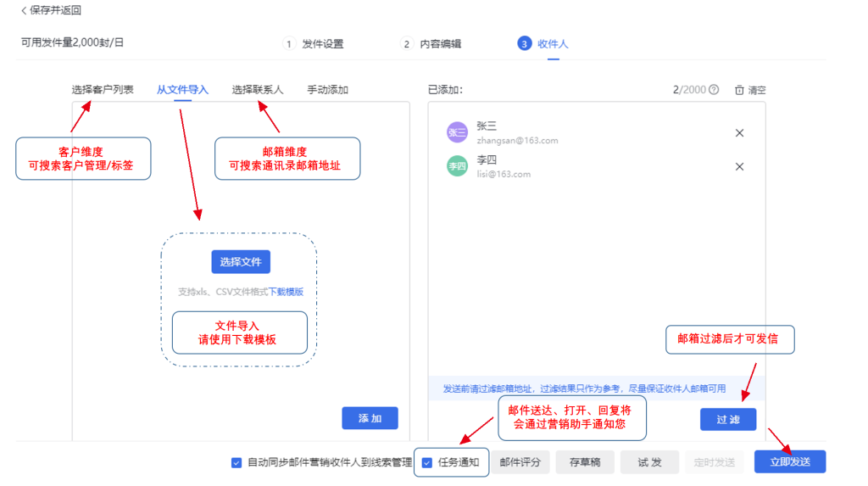The height and width of the screenshot is (486, 868).
Task: Click the 立即发送 button
Action: [789, 462]
